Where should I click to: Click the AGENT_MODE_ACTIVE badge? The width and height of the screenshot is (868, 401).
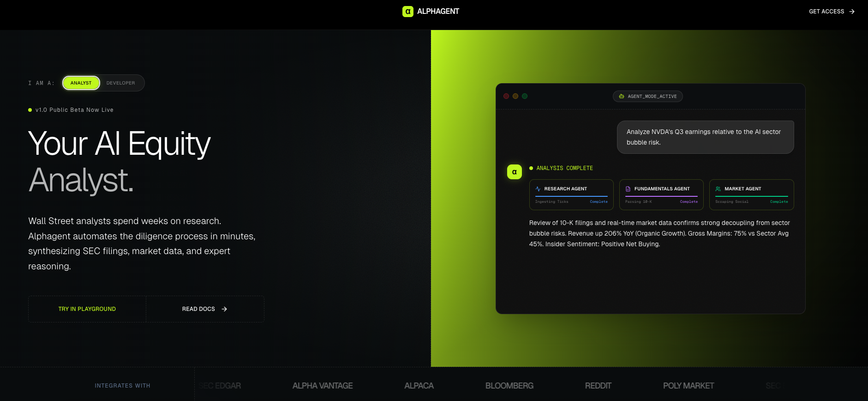click(648, 97)
